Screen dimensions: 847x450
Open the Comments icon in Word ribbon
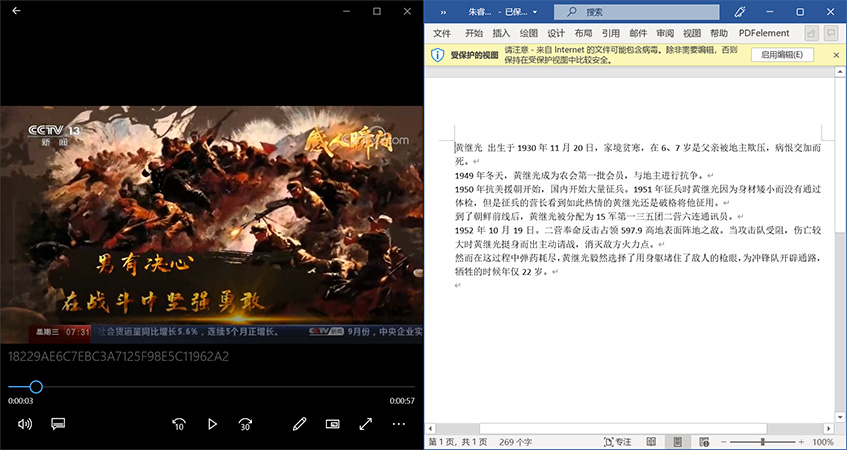(x=831, y=33)
